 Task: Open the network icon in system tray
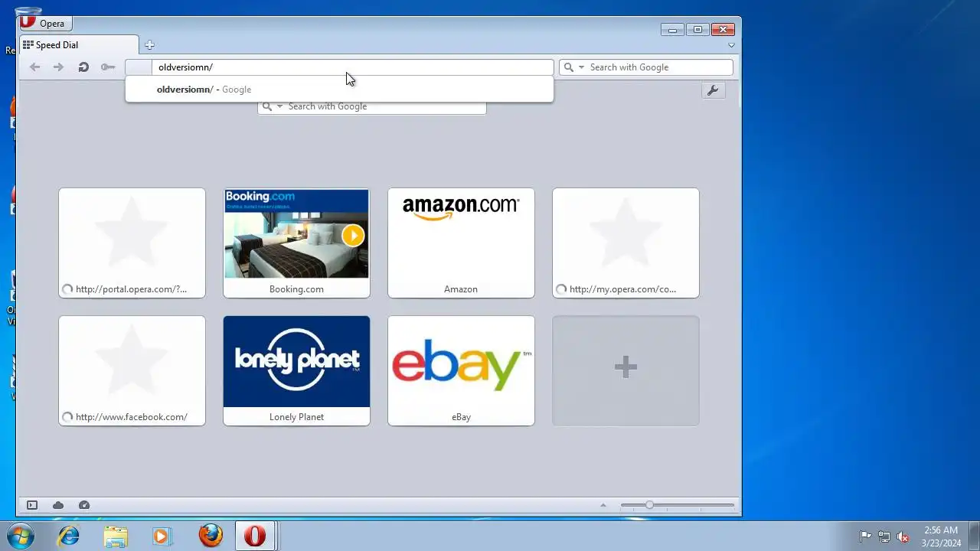(884, 536)
